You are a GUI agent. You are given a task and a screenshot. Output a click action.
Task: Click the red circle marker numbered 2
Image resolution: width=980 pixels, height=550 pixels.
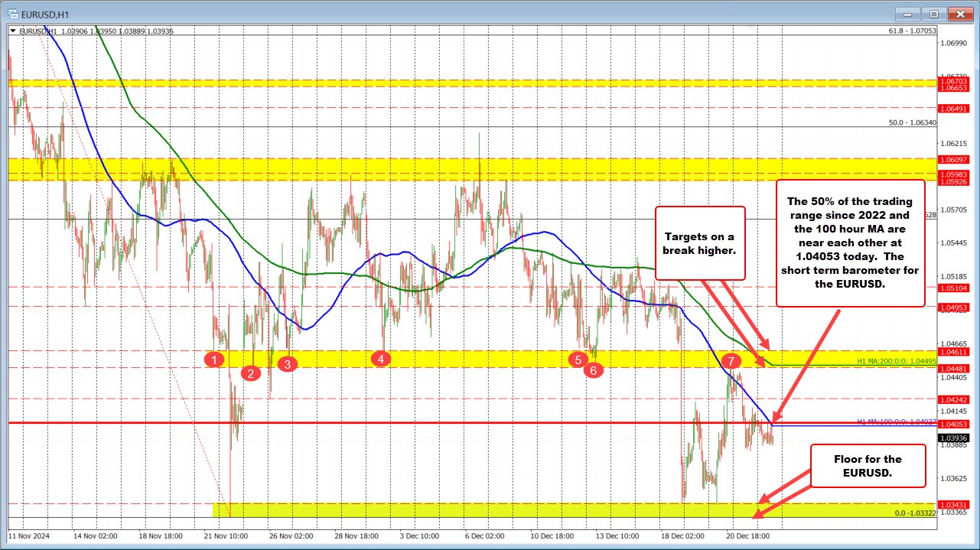(250, 374)
